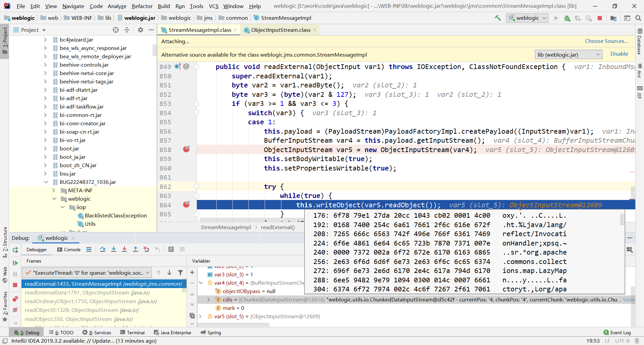This screenshot has height=345, width=644.
Task: Click the filter frames funnel icon
Action: (180, 273)
